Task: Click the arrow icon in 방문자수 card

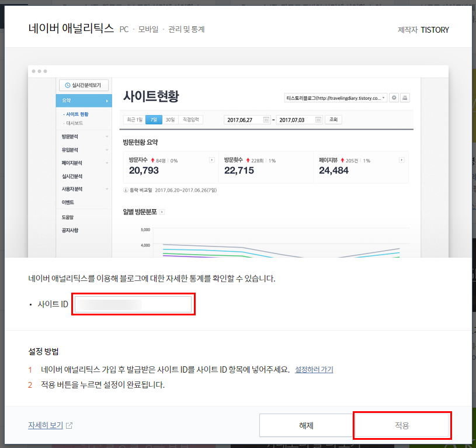Action: point(212,160)
